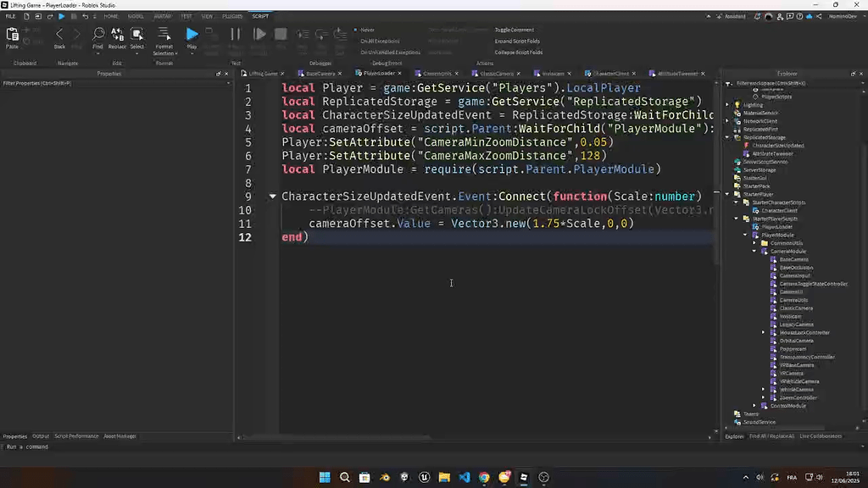
Task: Expand the ControlModule node in Explorer
Action: pos(754,406)
